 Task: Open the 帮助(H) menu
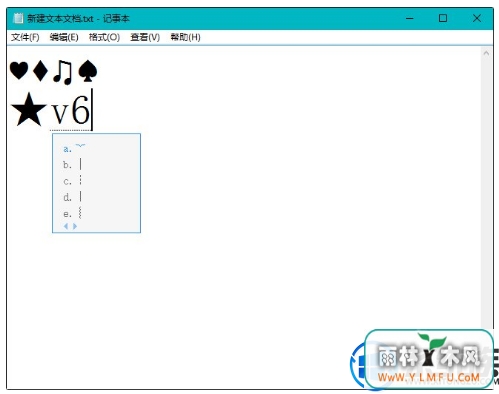tap(185, 37)
